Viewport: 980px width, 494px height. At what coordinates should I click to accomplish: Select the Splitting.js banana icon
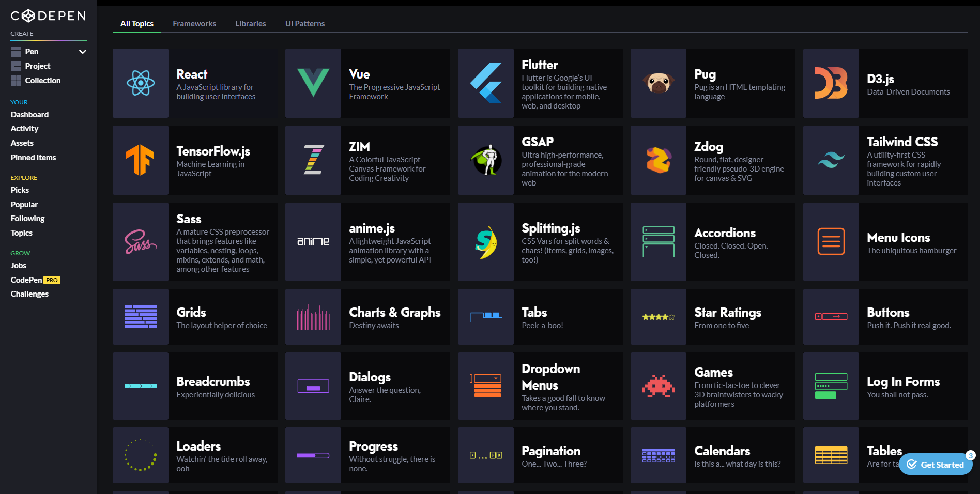click(x=486, y=242)
